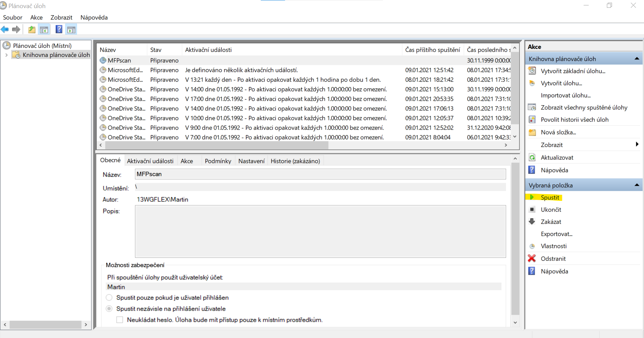Click the Aktualizovat refresh icon
The image size is (644, 338).
coord(532,157)
